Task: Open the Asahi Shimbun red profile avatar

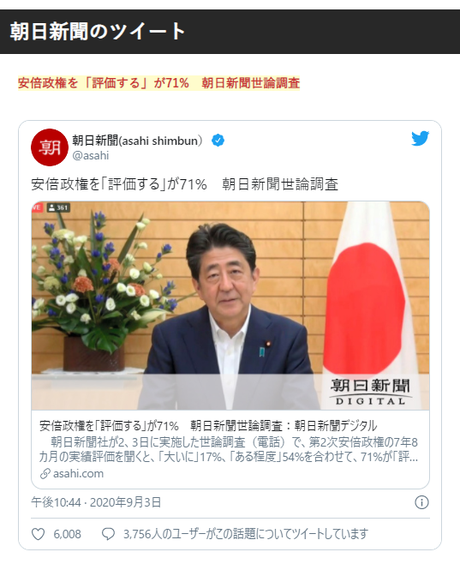Action: point(50,147)
